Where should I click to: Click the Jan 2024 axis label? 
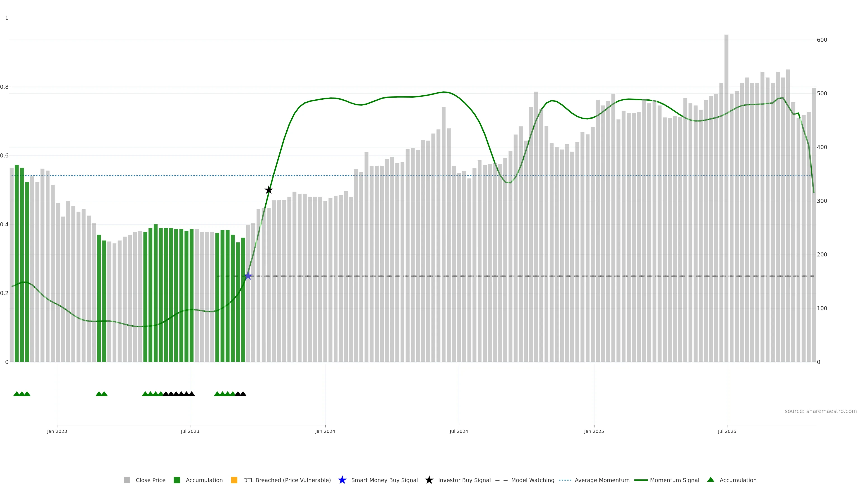(x=325, y=431)
